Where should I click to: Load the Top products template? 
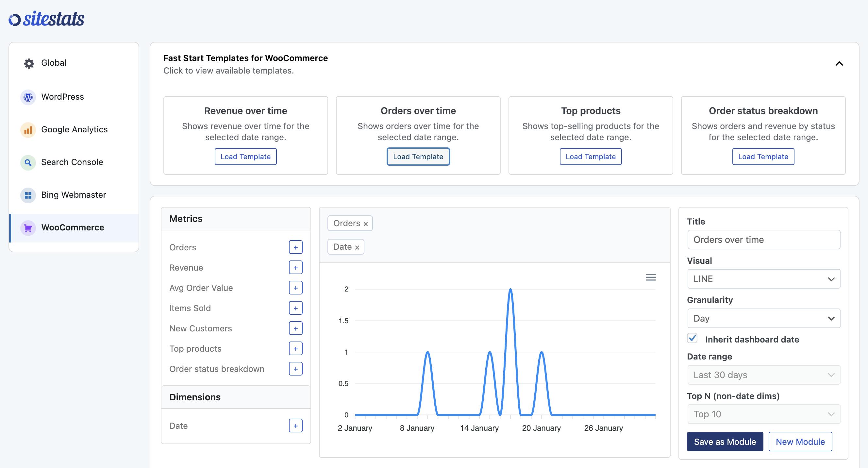click(x=590, y=156)
